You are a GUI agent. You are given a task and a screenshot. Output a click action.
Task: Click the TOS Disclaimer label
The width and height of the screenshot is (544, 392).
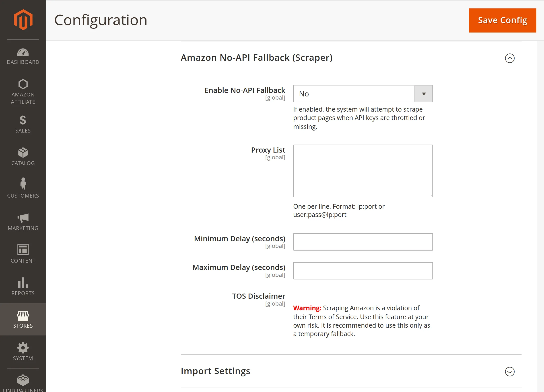pyautogui.click(x=259, y=296)
